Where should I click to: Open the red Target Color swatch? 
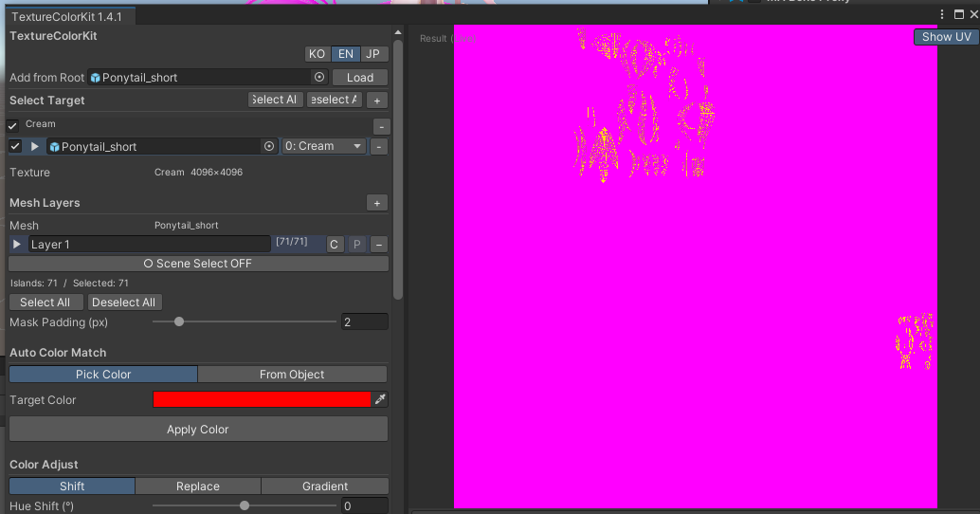click(262, 399)
